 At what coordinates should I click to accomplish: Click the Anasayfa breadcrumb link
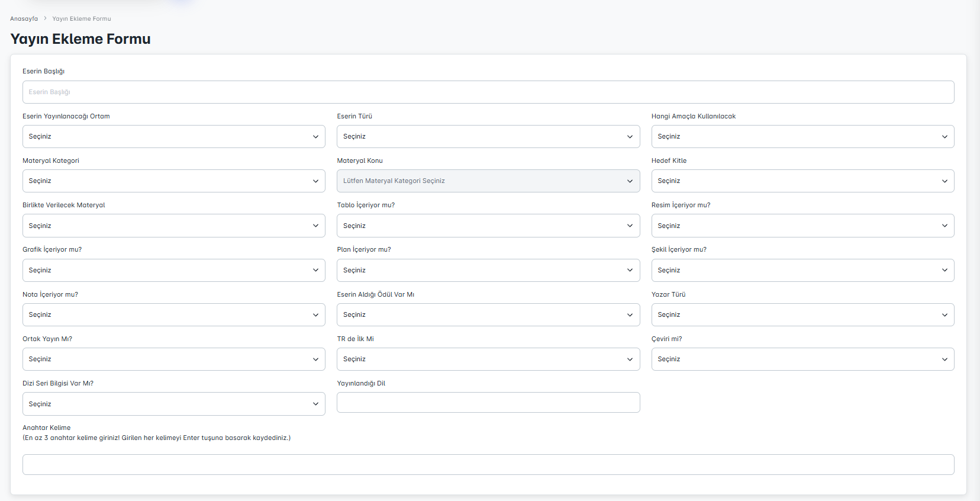click(24, 19)
